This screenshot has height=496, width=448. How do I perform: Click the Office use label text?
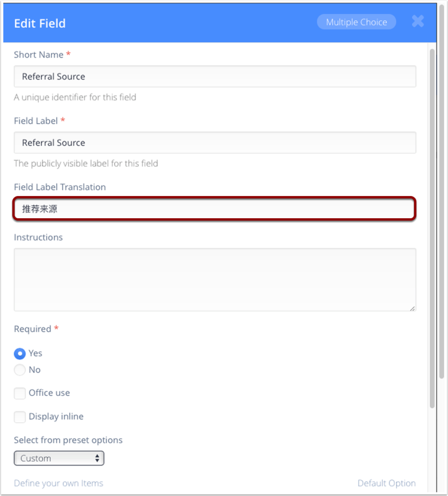coord(49,393)
